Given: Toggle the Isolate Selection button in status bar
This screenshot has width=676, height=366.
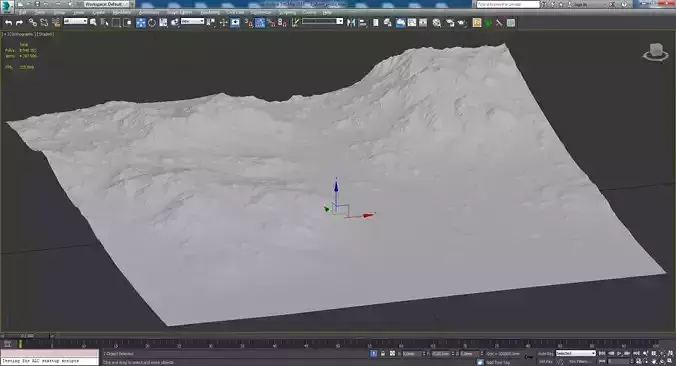Looking at the screenshot, I should (x=373, y=353).
